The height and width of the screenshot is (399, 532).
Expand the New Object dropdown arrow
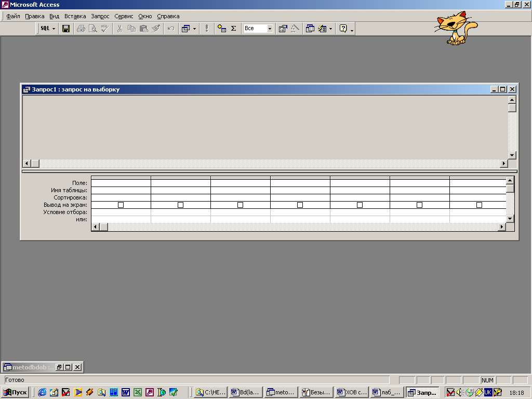tap(330, 29)
